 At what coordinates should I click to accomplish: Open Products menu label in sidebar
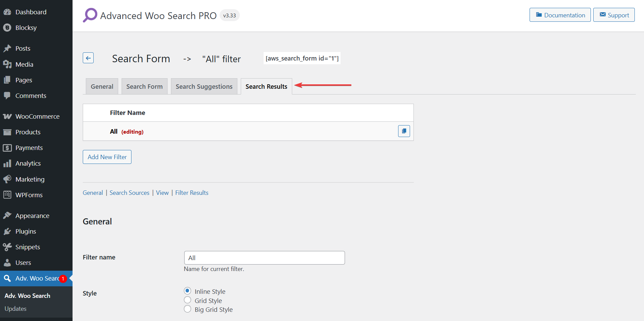pos(28,132)
